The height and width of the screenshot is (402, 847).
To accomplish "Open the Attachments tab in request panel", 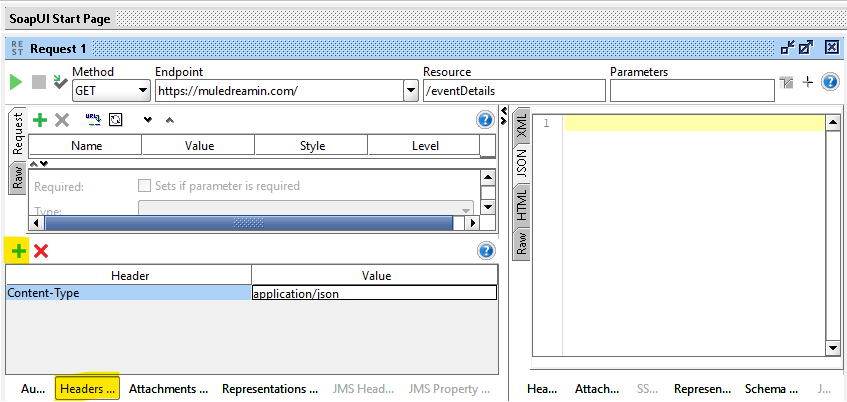I will coord(168,389).
